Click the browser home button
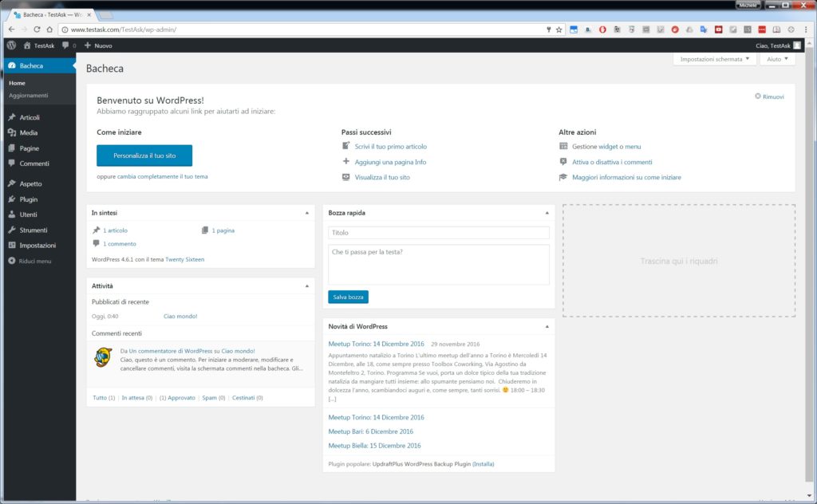This screenshot has height=504, width=817. [49, 30]
